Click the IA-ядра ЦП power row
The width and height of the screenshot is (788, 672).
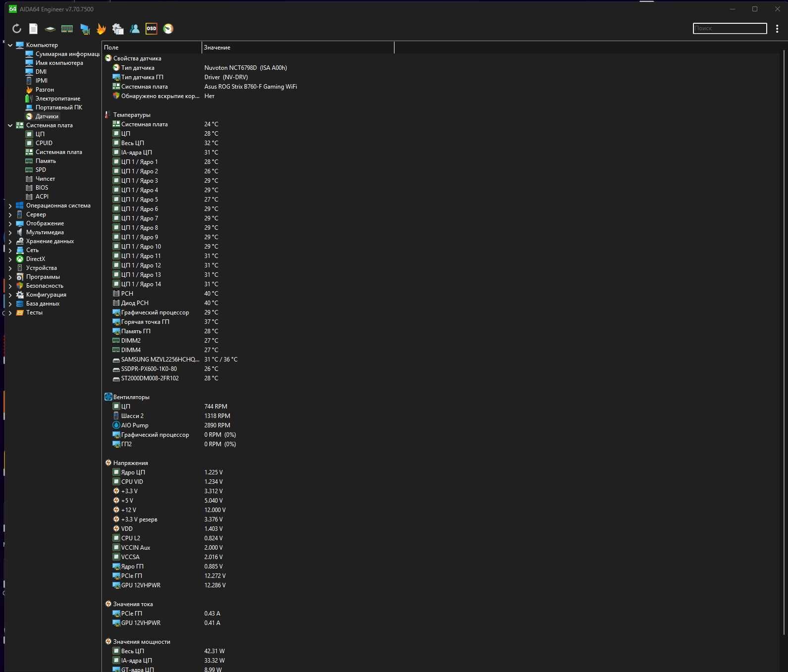point(441,661)
